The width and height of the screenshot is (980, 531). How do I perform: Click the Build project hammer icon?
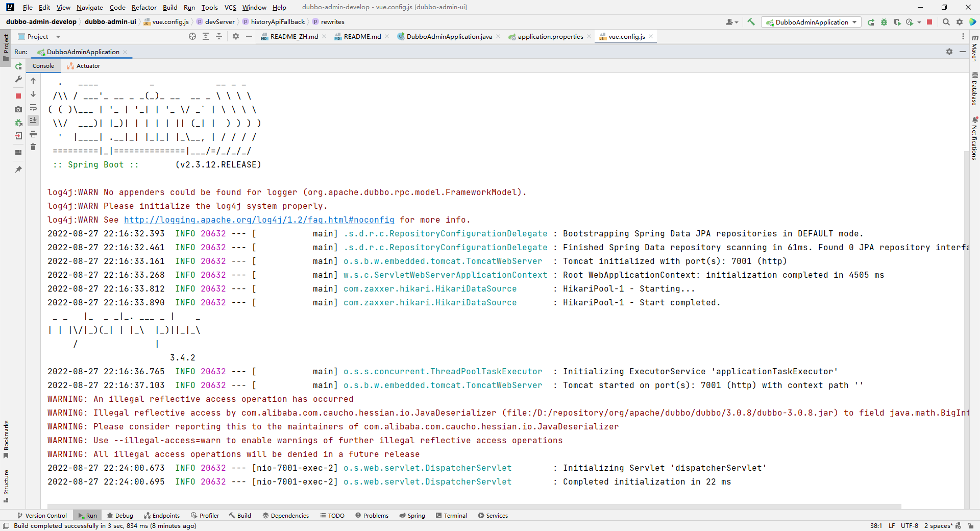(751, 22)
